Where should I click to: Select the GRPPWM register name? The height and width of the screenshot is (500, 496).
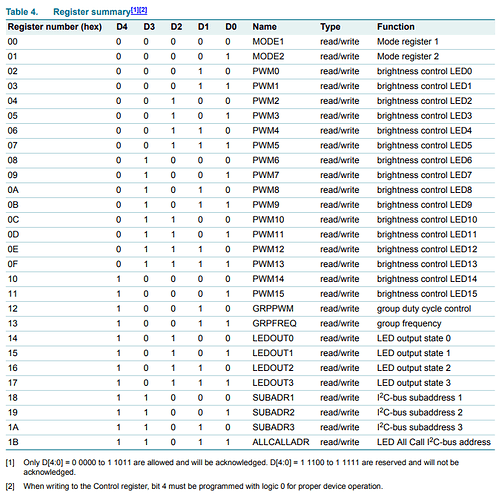tap(273, 309)
